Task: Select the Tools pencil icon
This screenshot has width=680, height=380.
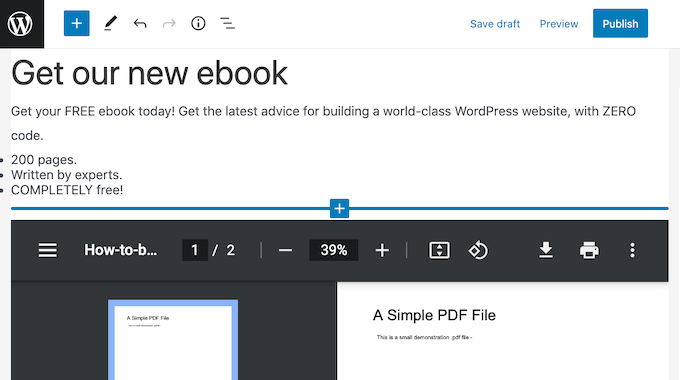Action: pyautogui.click(x=111, y=23)
